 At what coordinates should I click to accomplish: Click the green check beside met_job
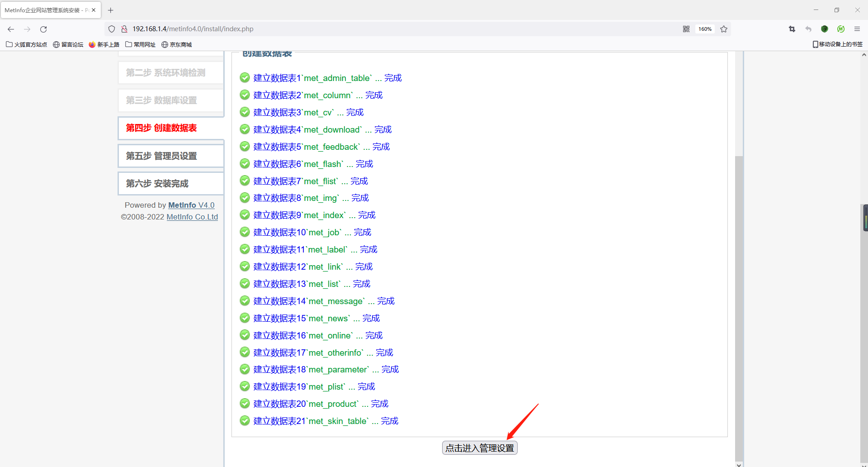[x=245, y=232]
